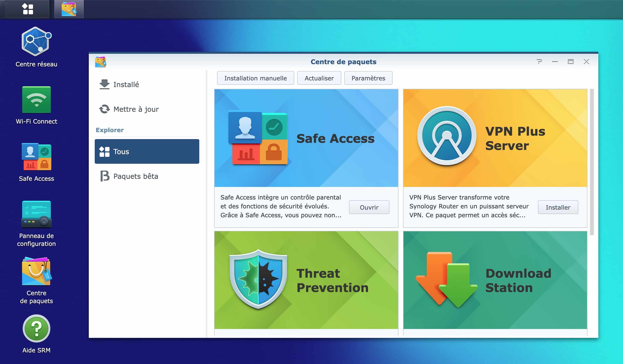Click the question mark help button
This screenshot has height=364, width=623.
pyautogui.click(x=539, y=62)
